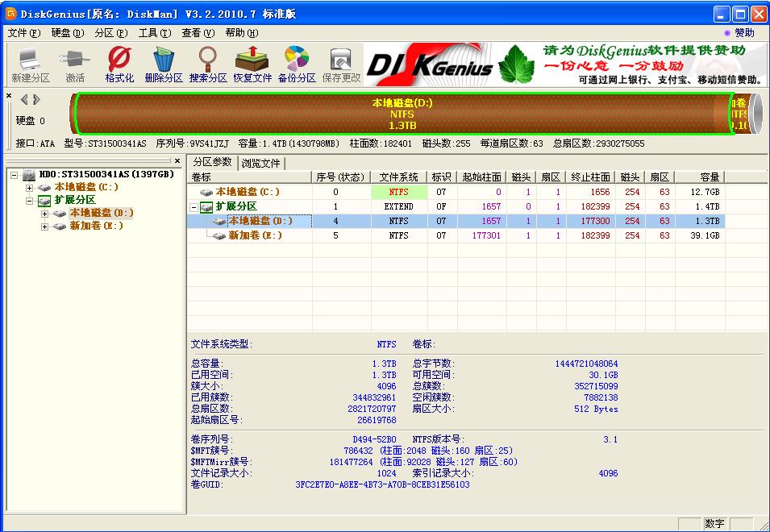Select the small E: partition on disk map
The height and width of the screenshot is (532, 770).
click(x=740, y=114)
